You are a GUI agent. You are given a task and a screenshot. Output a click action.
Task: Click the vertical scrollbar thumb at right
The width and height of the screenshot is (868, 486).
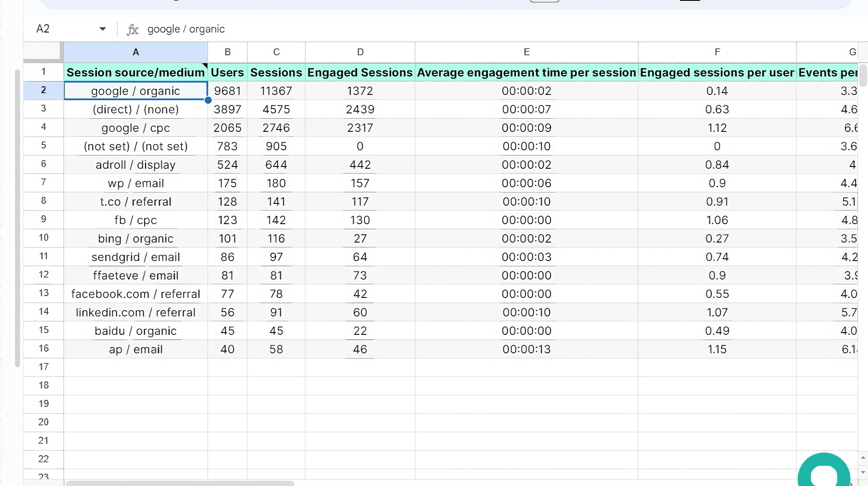pyautogui.click(x=863, y=76)
